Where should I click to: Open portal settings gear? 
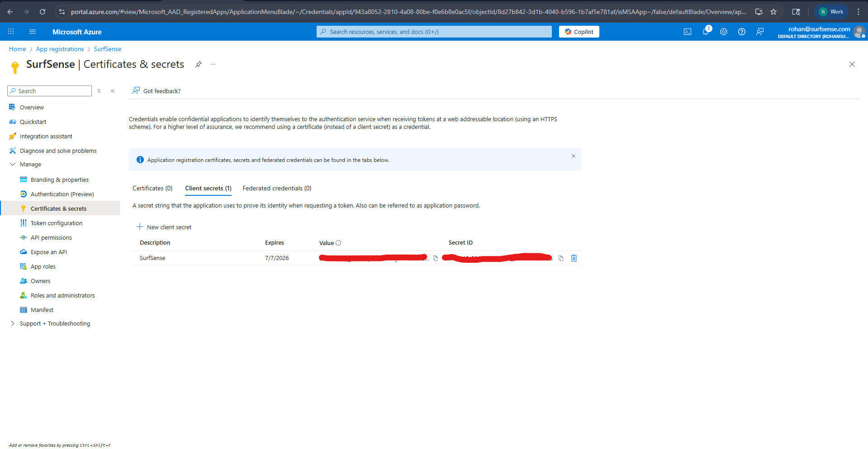coord(724,32)
